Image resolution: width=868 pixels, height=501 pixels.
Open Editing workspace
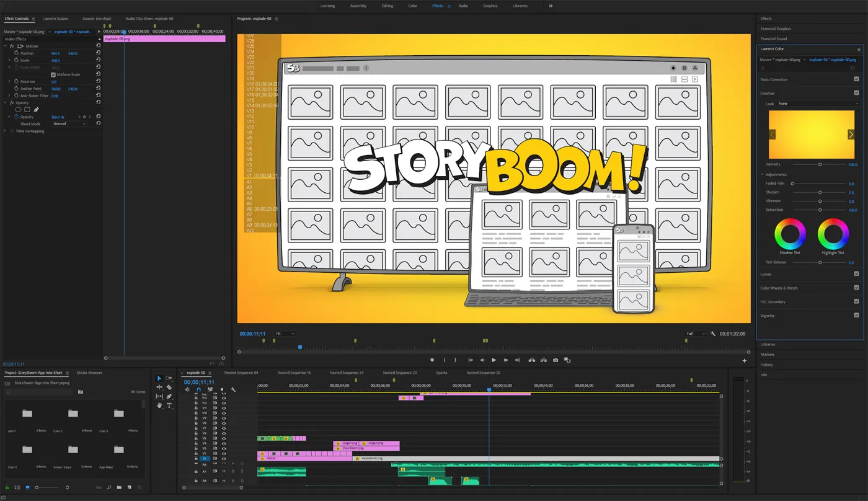click(387, 6)
